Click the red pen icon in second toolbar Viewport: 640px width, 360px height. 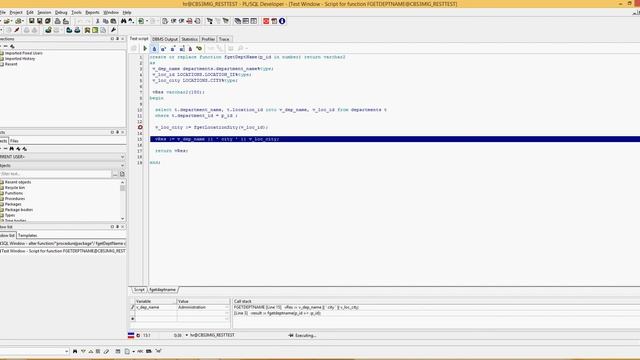[x=17, y=30]
